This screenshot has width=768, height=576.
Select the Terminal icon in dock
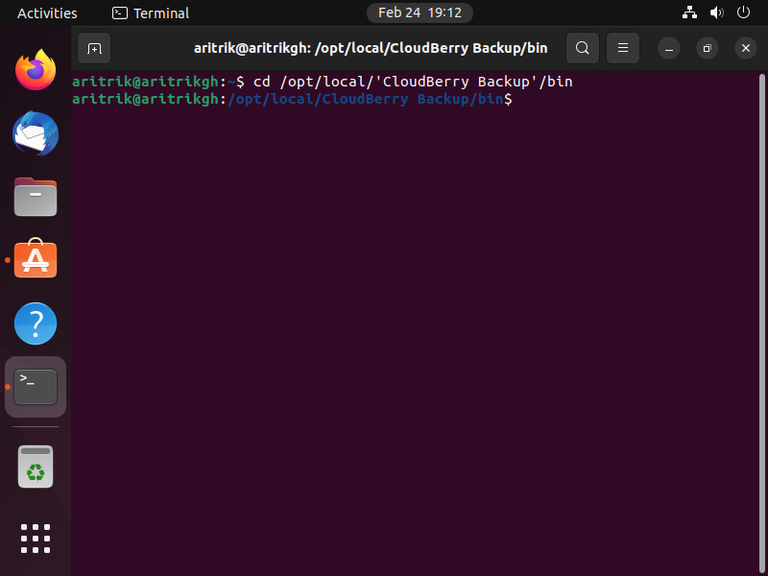click(35, 387)
